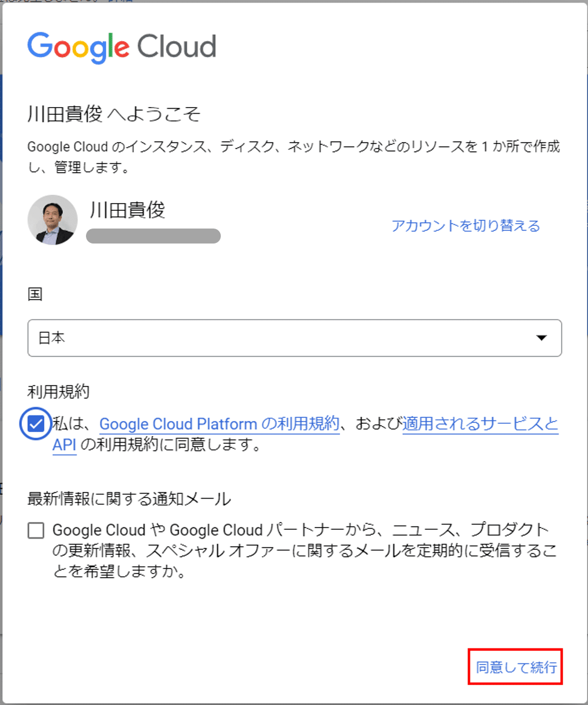Enable the email notifications checkbox
The height and width of the screenshot is (705, 588).
(36, 531)
